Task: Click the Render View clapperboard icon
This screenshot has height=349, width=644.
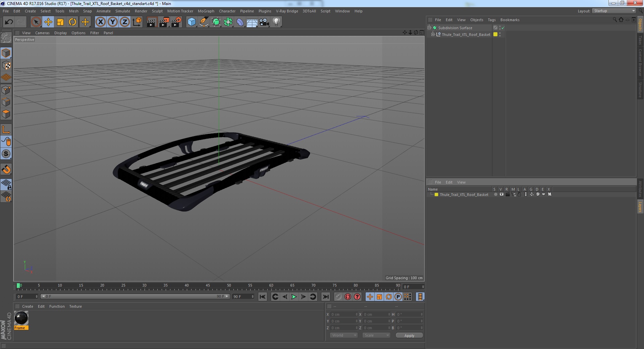Action: 152,22
